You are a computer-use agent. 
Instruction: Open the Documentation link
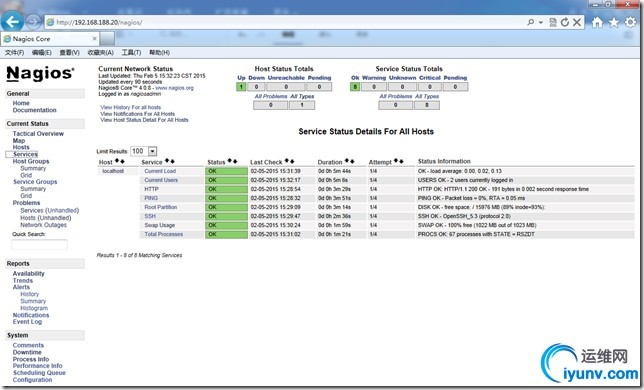click(x=34, y=110)
